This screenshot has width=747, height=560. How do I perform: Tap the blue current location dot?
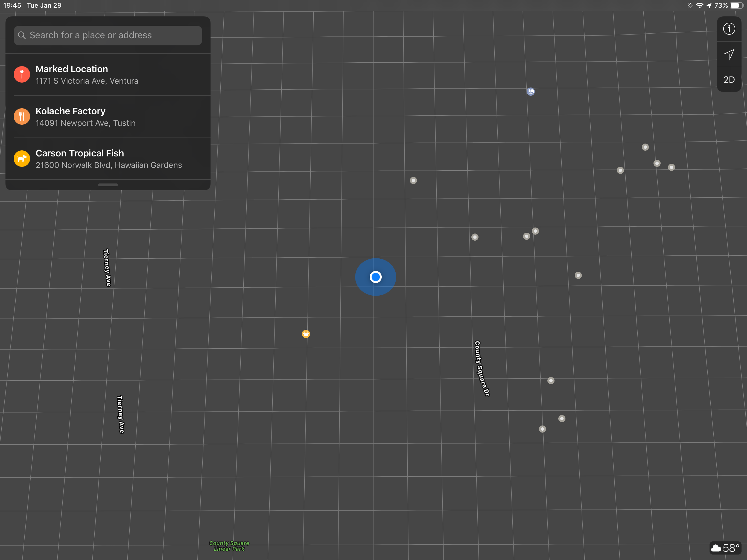coord(375,277)
